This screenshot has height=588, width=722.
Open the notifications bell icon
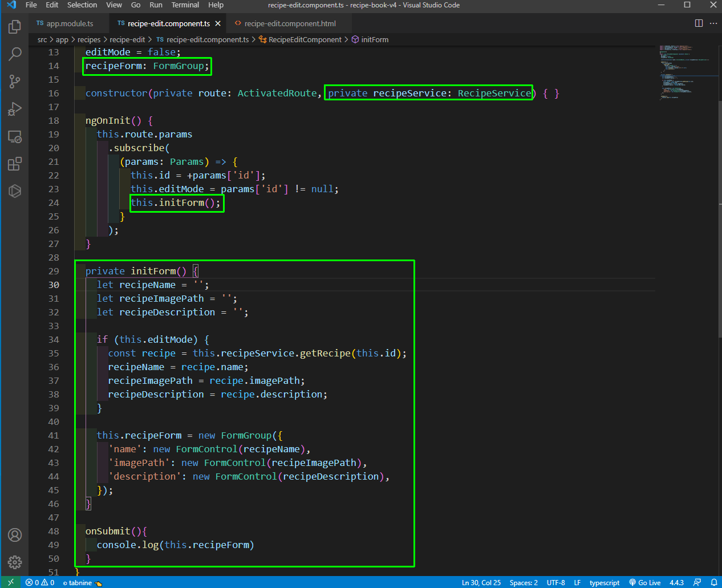tap(713, 582)
